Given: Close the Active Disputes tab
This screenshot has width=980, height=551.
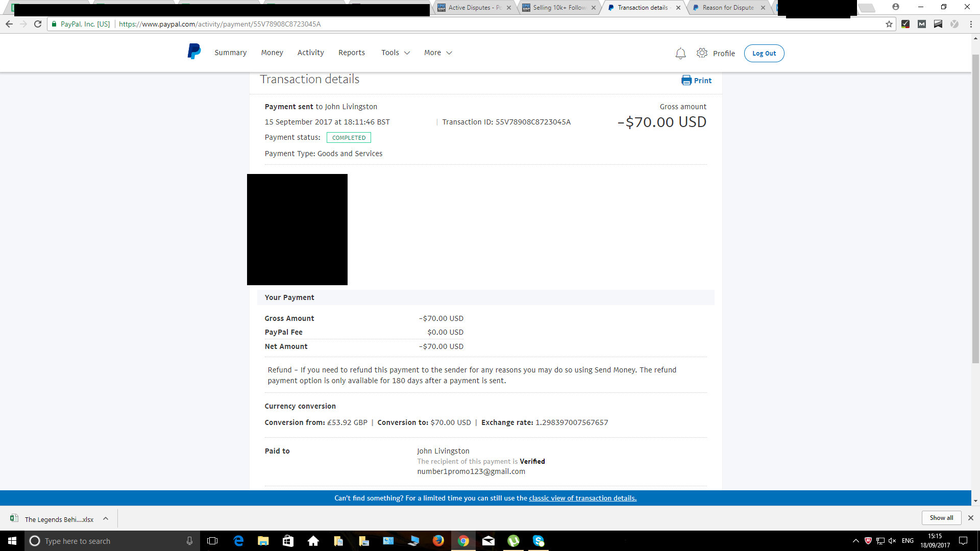Looking at the screenshot, I should coord(509,8).
